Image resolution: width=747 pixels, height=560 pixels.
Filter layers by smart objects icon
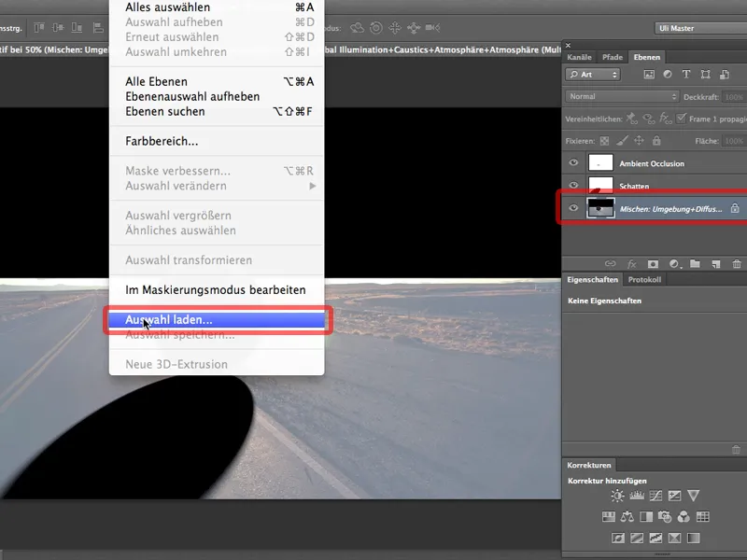(725, 75)
